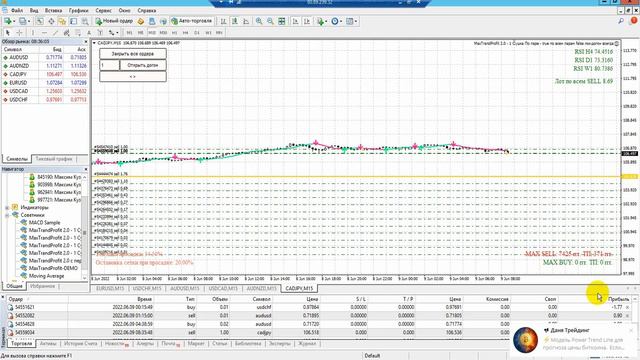Switch to USDCAD,M15 chart tab
This screenshot has width=640, height=360.
click(223, 288)
